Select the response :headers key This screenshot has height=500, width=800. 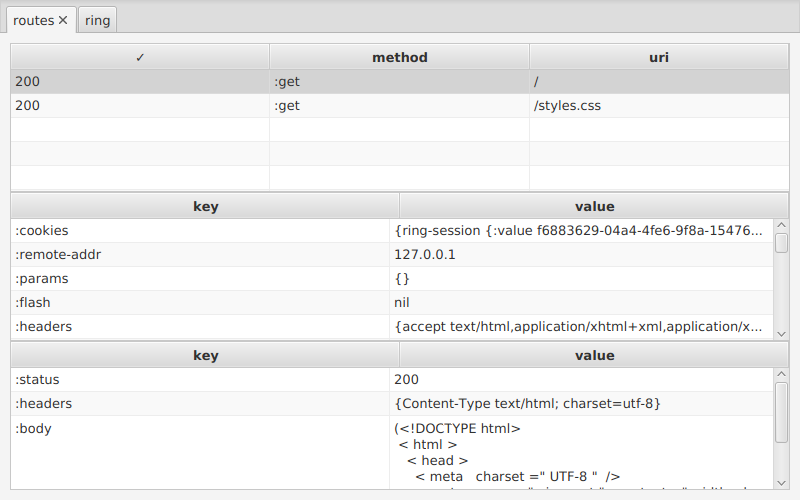click(200, 404)
